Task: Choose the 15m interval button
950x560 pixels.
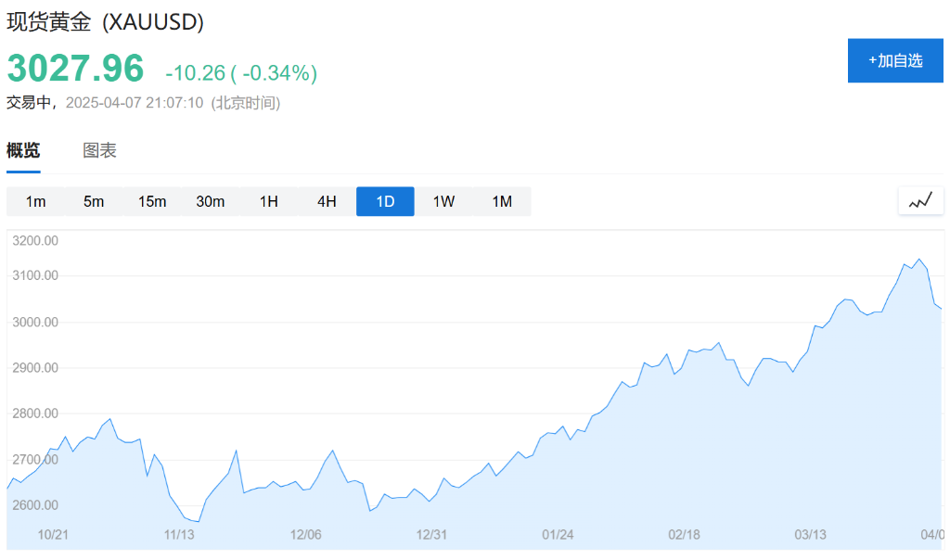Action: click(x=152, y=201)
